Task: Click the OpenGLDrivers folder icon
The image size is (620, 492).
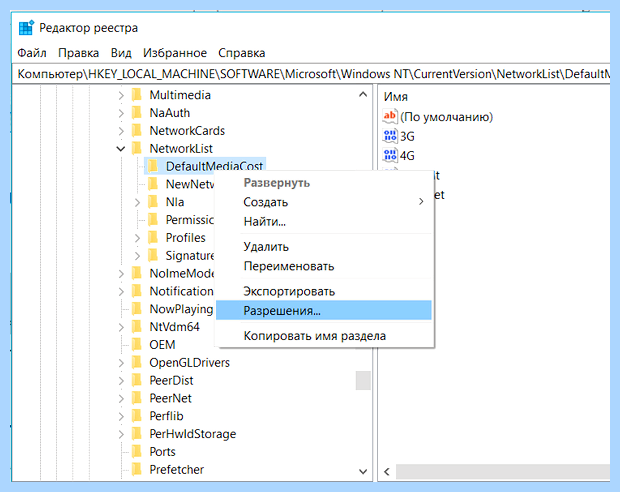Action: click(x=137, y=362)
